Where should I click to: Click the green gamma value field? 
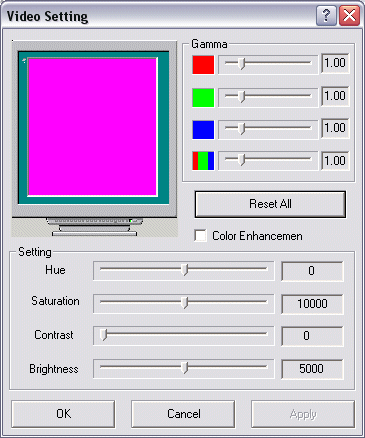click(x=335, y=96)
